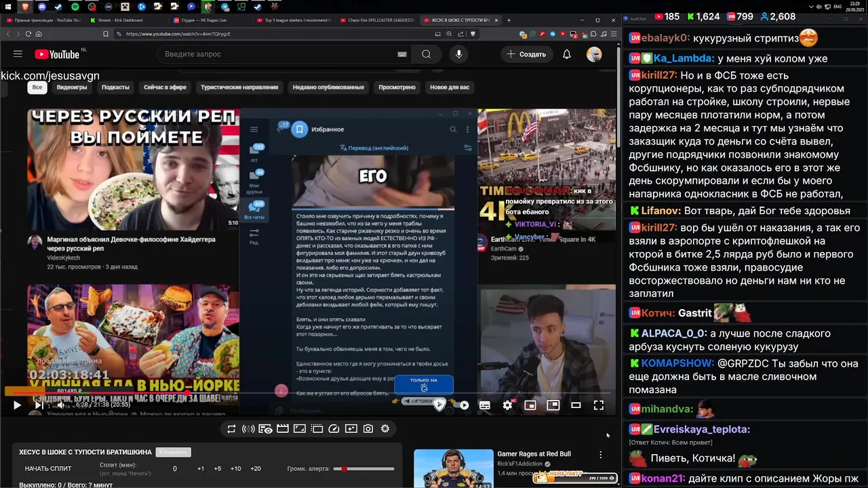Open the YouTube guide hamburger menu

tap(18, 54)
